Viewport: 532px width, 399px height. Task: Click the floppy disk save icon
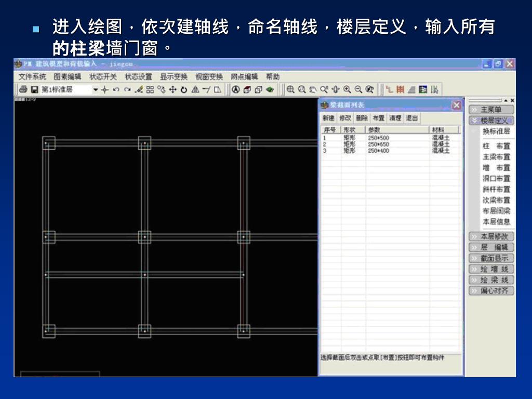(34, 89)
